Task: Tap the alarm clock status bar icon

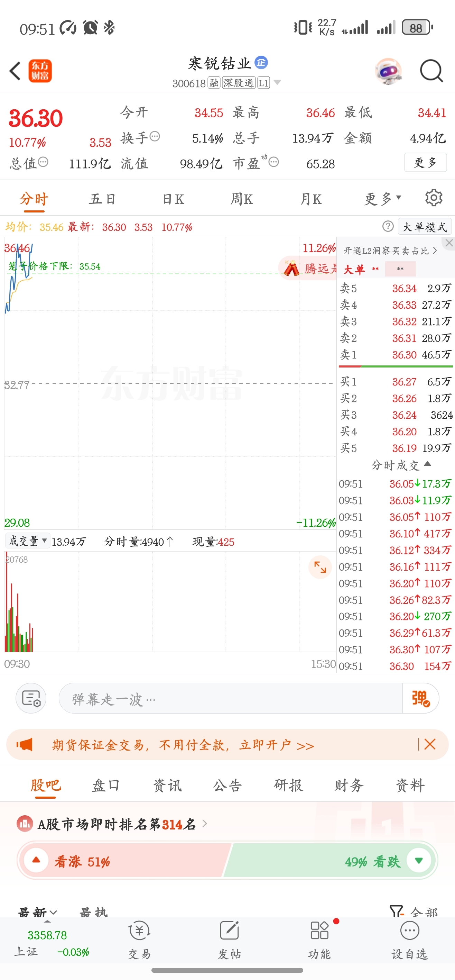Action: [91, 27]
